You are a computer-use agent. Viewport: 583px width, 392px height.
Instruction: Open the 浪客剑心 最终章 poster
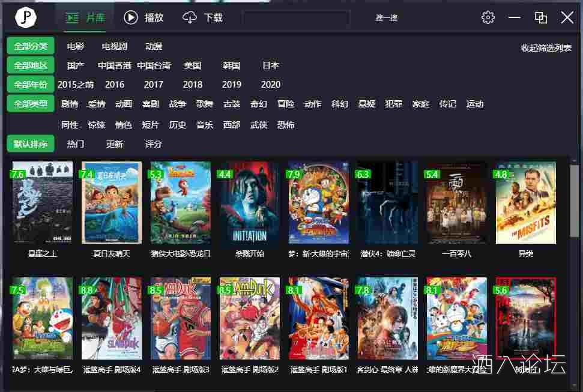[388, 318]
